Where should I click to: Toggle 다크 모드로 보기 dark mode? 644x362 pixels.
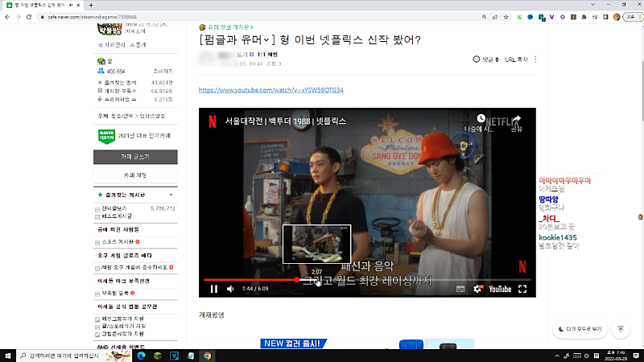580,329
